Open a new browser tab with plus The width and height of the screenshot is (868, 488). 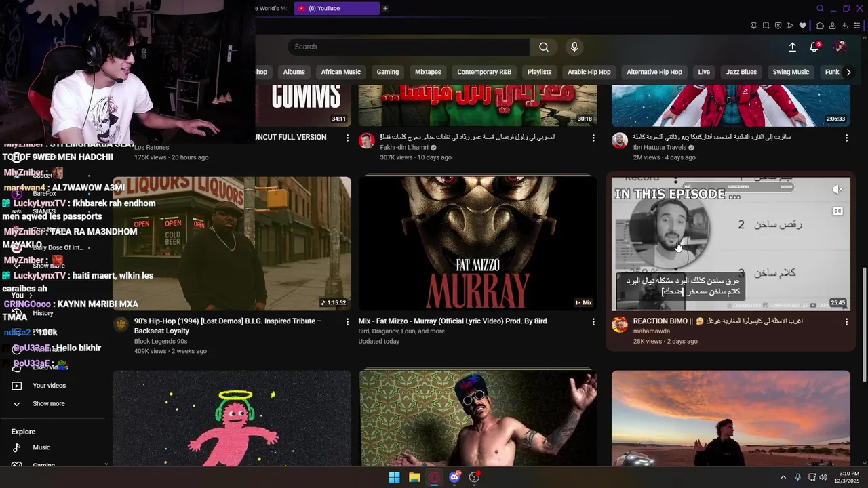[385, 8]
